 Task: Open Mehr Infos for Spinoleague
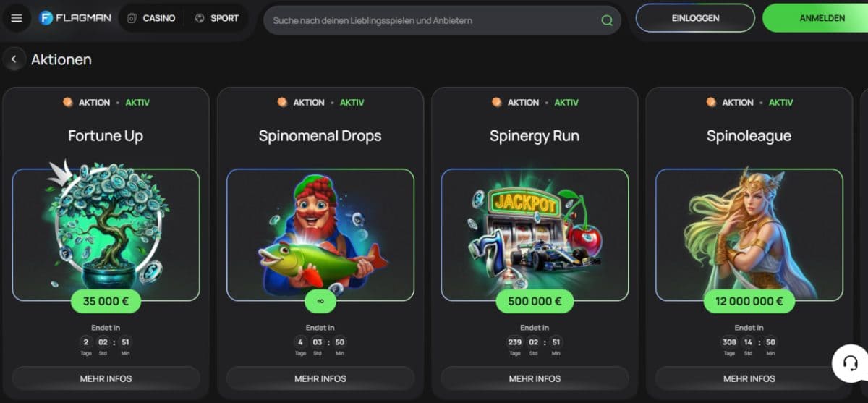pyautogui.click(x=749, y=378)
